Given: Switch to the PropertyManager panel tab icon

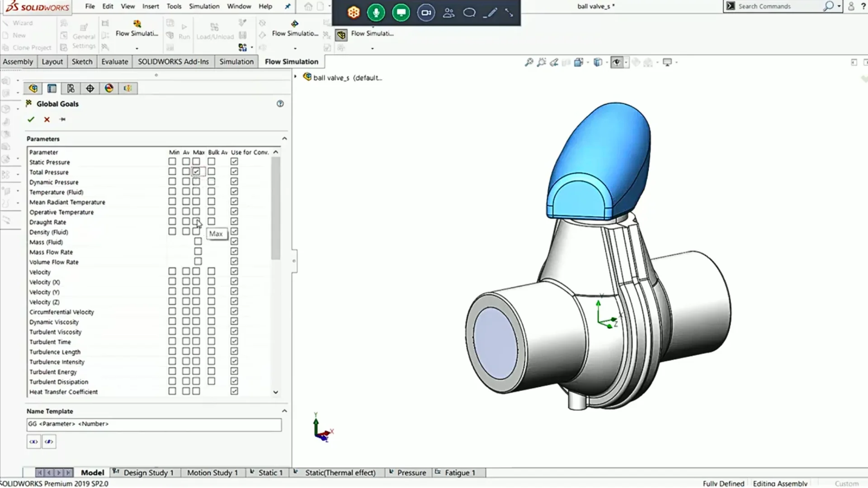Looking at the screenshot, I should click(x=52, y=89).
